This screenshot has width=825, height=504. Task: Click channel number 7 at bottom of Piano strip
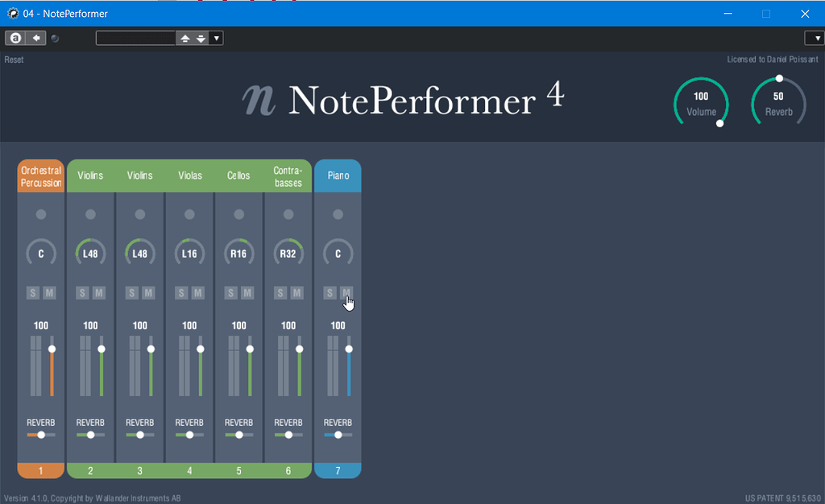[338, 469]
